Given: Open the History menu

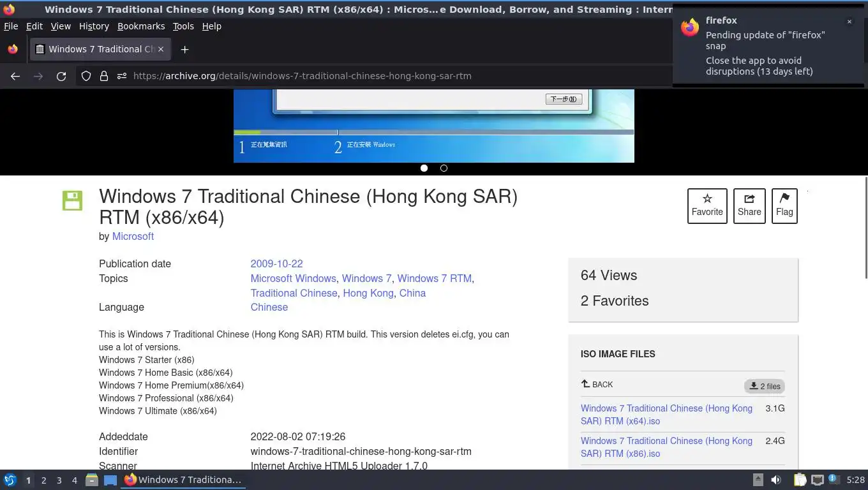Looking at the screenshot, I should point(94,26).
